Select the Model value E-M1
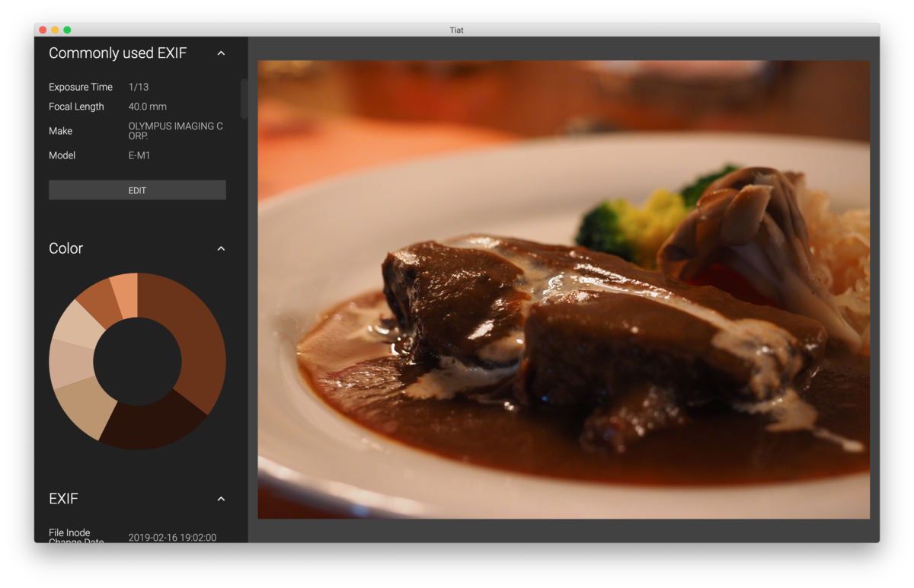914x588 pixels. pyautogui.click(x=139, y=155)
